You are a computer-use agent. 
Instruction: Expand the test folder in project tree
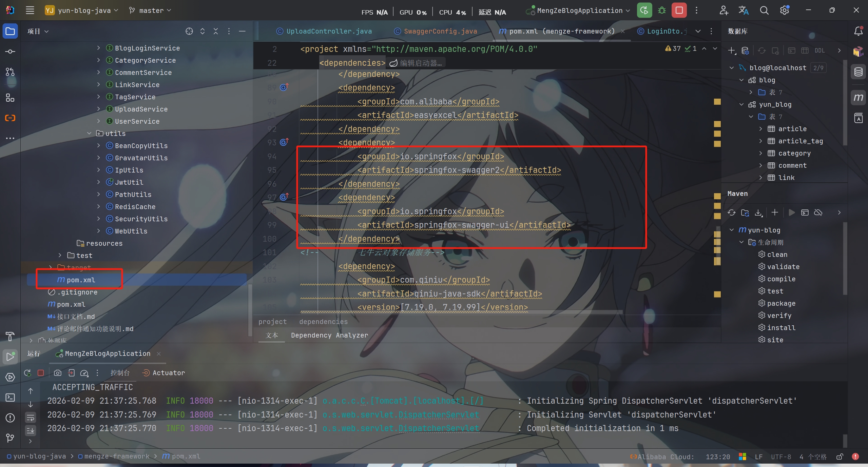(60, 255)
